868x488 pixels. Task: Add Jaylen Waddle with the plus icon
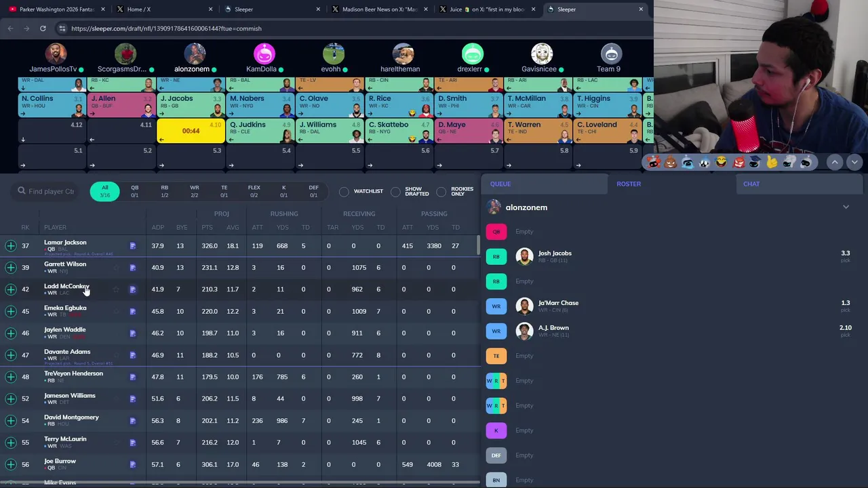11,333
